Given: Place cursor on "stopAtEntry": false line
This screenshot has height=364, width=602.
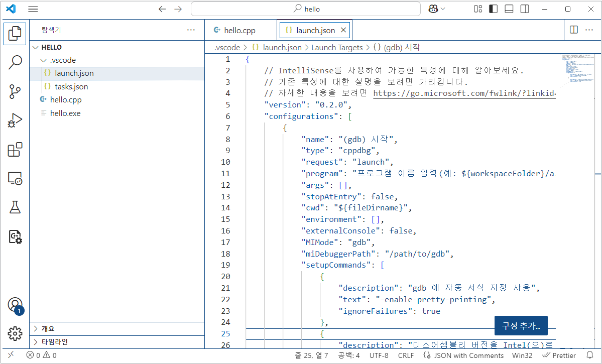Looking at the screenshot, I should click(349, 197).
